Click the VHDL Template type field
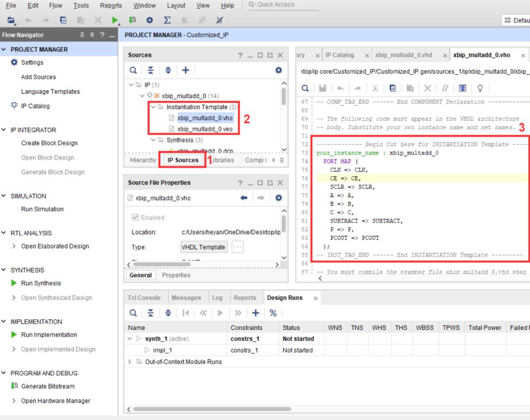 tap(204, 247)
